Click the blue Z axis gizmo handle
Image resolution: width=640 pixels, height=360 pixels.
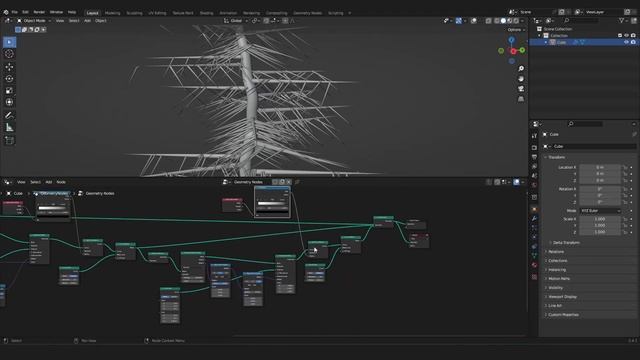coord(511,40)
